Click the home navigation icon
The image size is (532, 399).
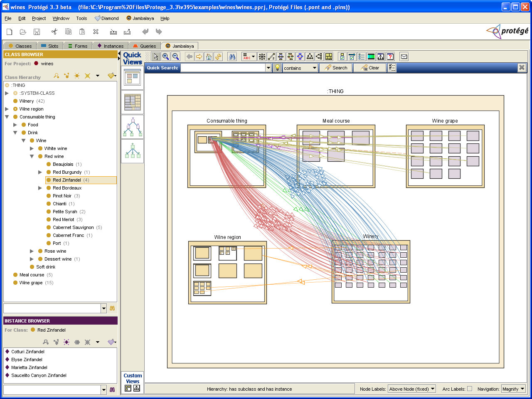(x=209, y=57)
